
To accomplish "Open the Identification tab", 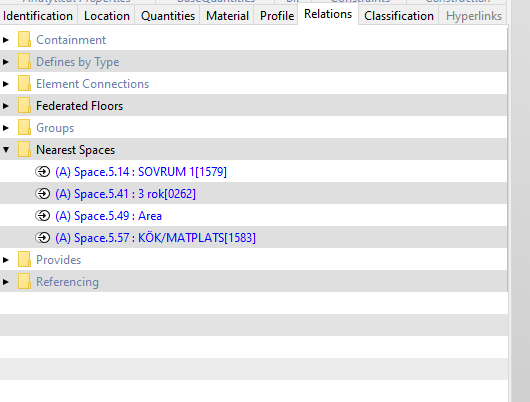I will point(38,16).
